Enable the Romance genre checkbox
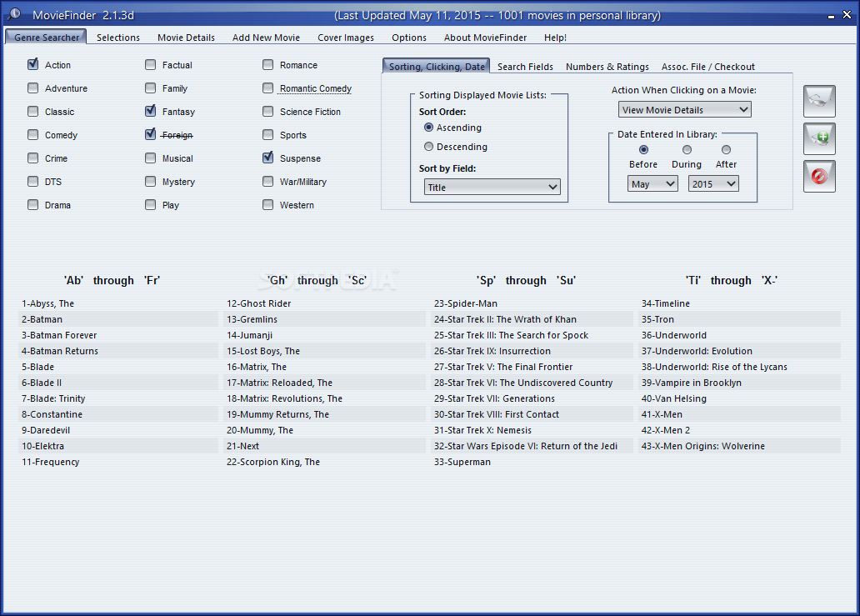The height and width of the screenshot is (616, 860). [267, 65]
